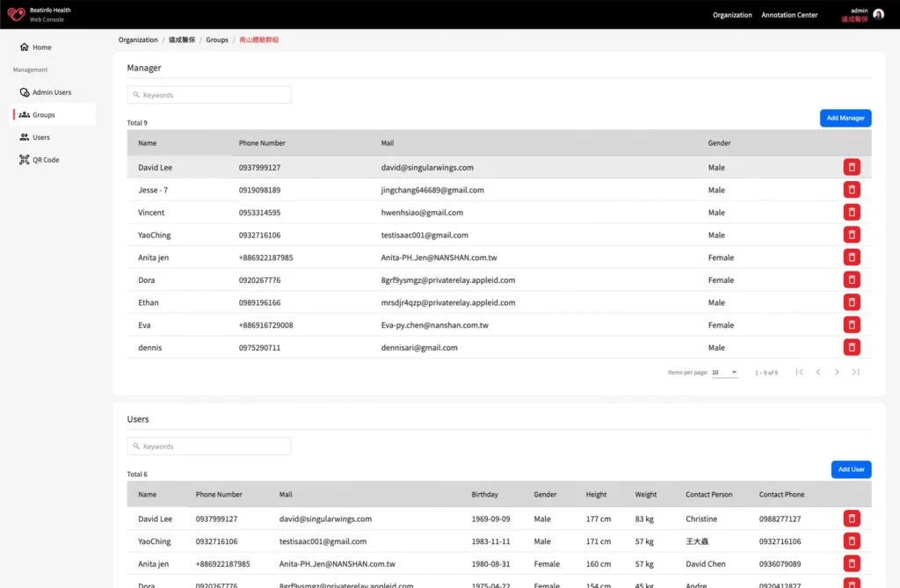This screenshot has height=588, width=900.
Task: Open Users in the sidebar
Action: 34,137
